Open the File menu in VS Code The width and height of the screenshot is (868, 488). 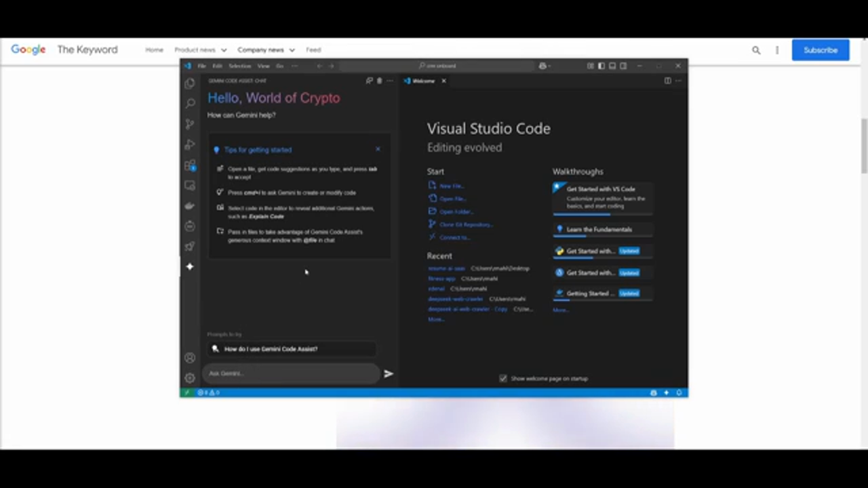201,66
